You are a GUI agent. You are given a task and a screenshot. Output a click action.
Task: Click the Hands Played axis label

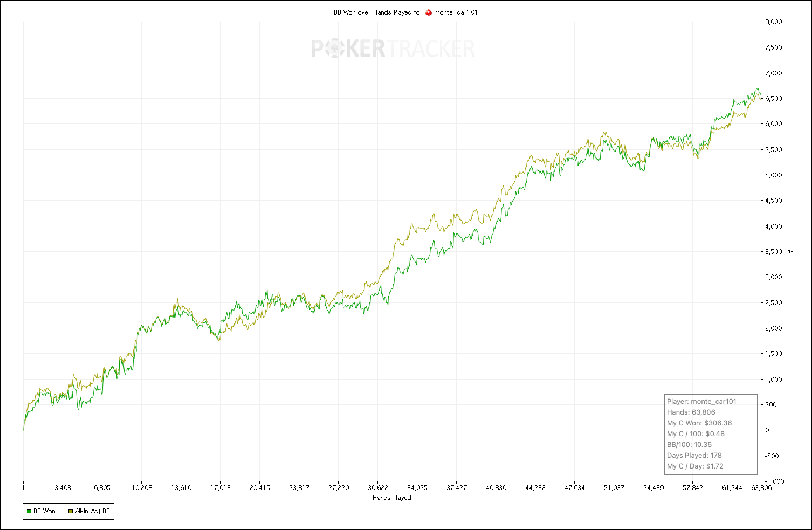[392, 498]
